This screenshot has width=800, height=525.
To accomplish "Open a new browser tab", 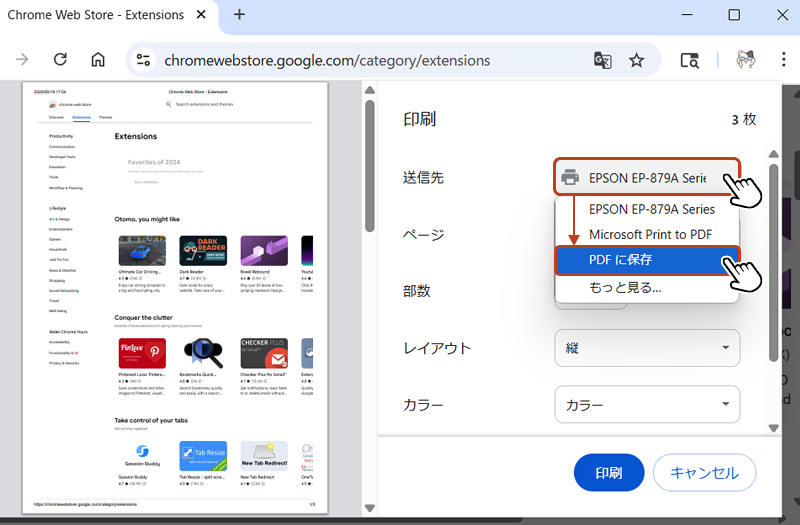I will [239, 15].
